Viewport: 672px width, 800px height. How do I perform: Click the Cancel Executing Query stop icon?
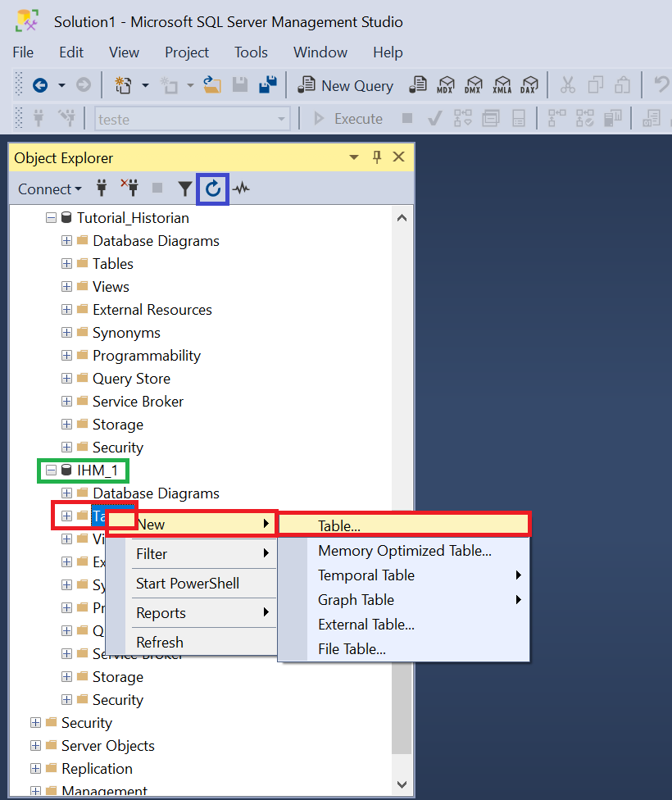point(407,118)
